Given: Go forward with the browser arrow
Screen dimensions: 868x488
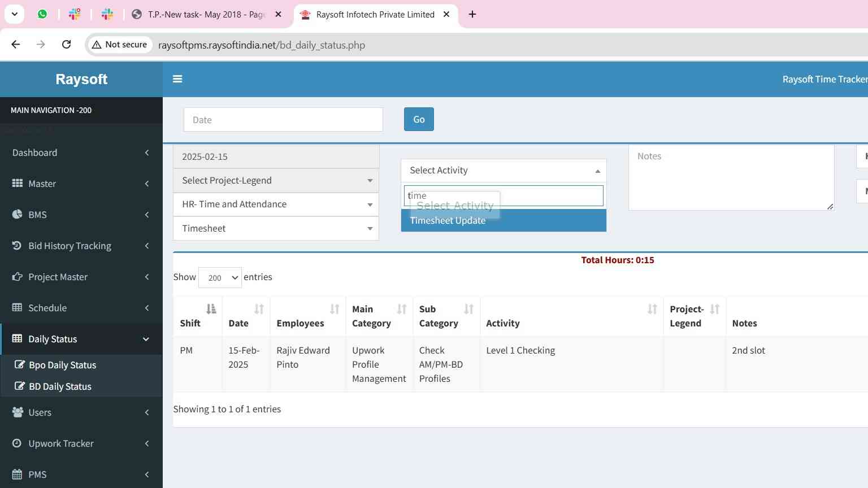Looking at the screenshot, I should click(41, 45).
